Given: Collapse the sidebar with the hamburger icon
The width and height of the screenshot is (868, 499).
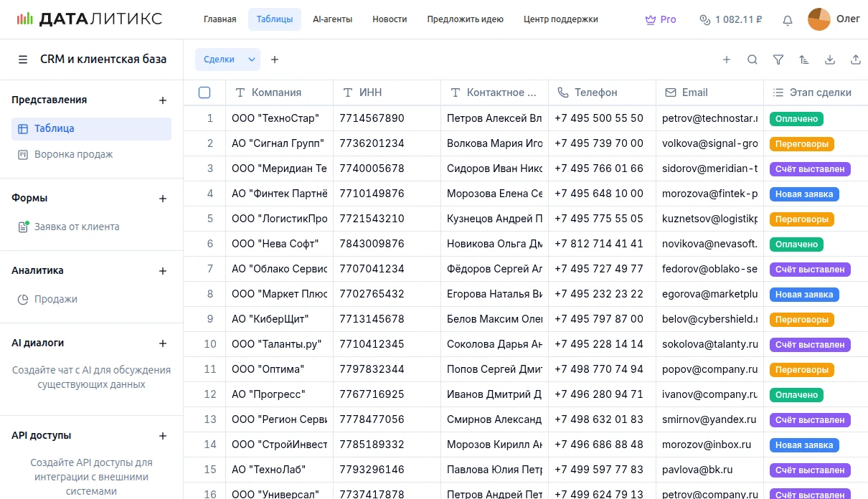Looking at the screenshot, I should click(24, 59).
